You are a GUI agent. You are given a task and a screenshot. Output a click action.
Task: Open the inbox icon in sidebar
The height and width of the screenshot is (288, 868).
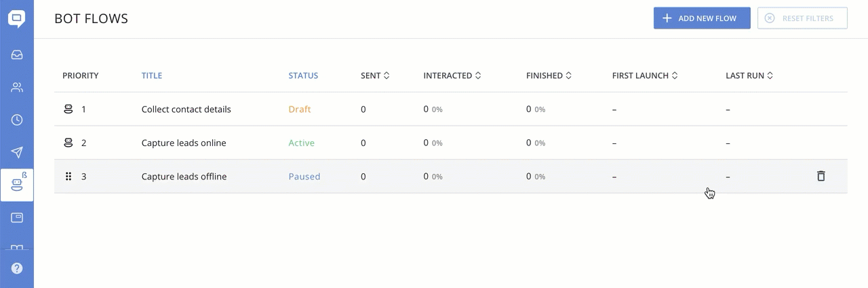(17, 55)
